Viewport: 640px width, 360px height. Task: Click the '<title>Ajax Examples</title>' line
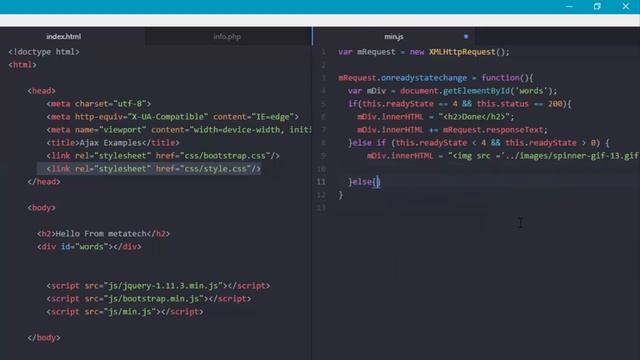113,143
